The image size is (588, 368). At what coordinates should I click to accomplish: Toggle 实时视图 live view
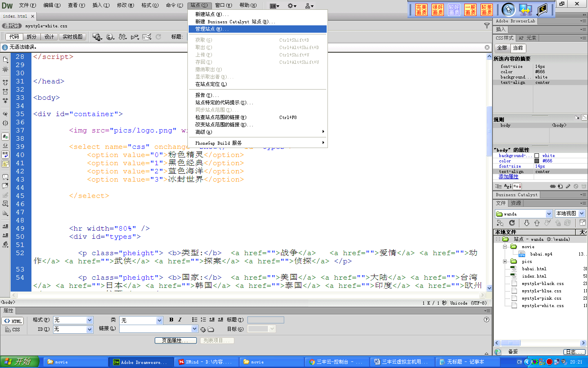point(72,37)
